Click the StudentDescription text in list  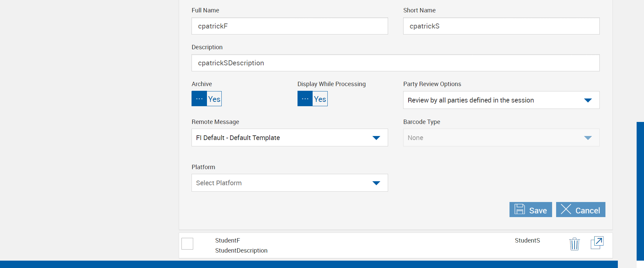241,251
